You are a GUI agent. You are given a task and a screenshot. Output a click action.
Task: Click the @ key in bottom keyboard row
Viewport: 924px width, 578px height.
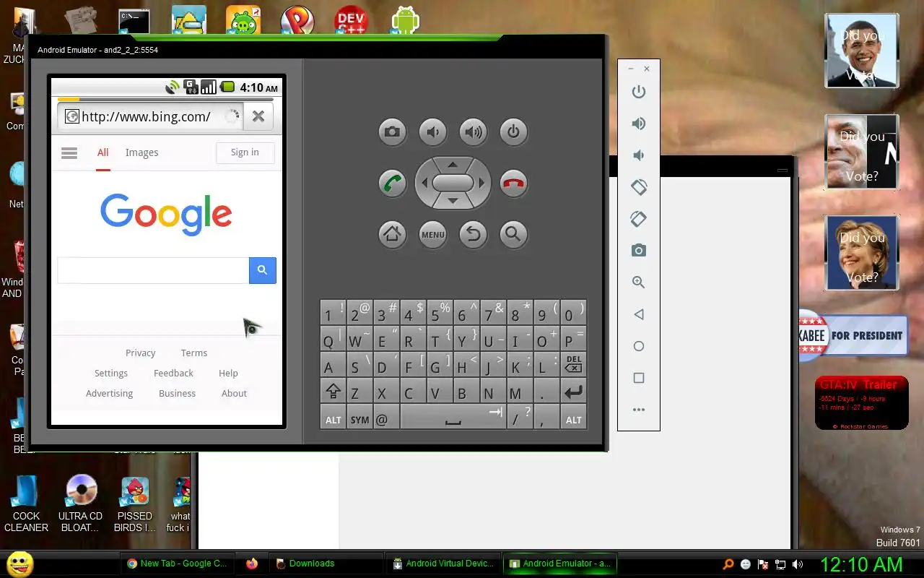[386, 418]
